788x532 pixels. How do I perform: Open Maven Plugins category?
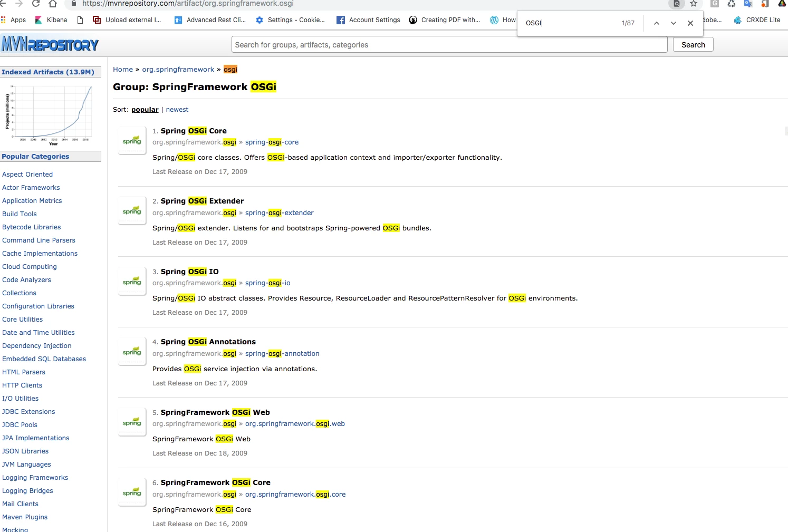point(25,517)
